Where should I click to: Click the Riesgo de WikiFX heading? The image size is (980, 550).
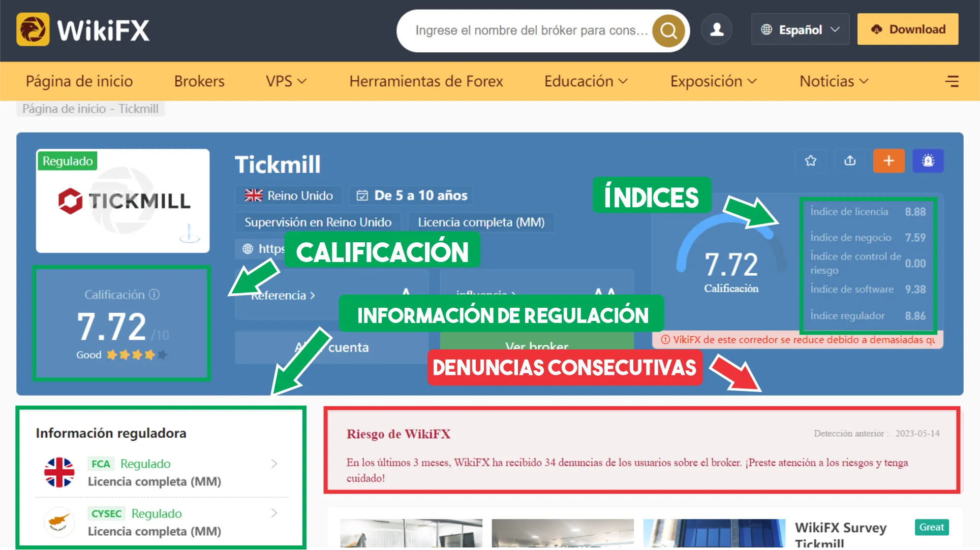[399, 434]
